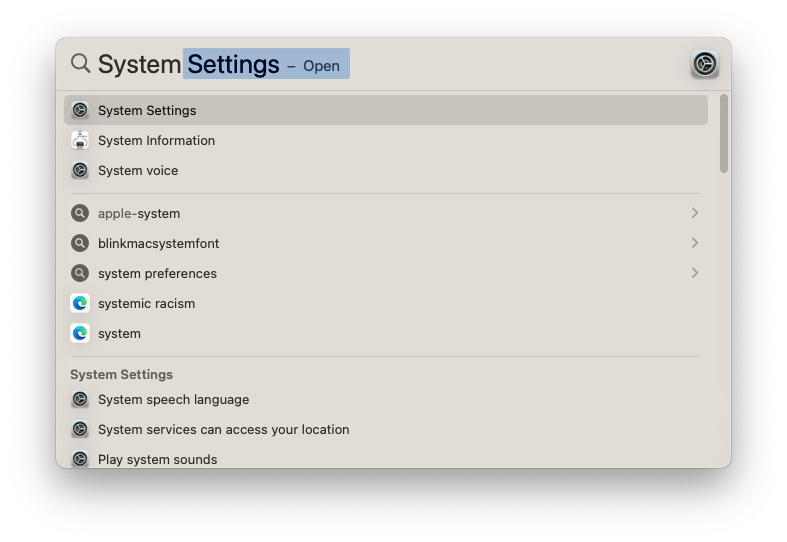Viewport: 787px width, 542px height.
Task: Expand the blinkmacsystemfont suggestion chevron
Action: pyautogui.click(x=694, y=243)
